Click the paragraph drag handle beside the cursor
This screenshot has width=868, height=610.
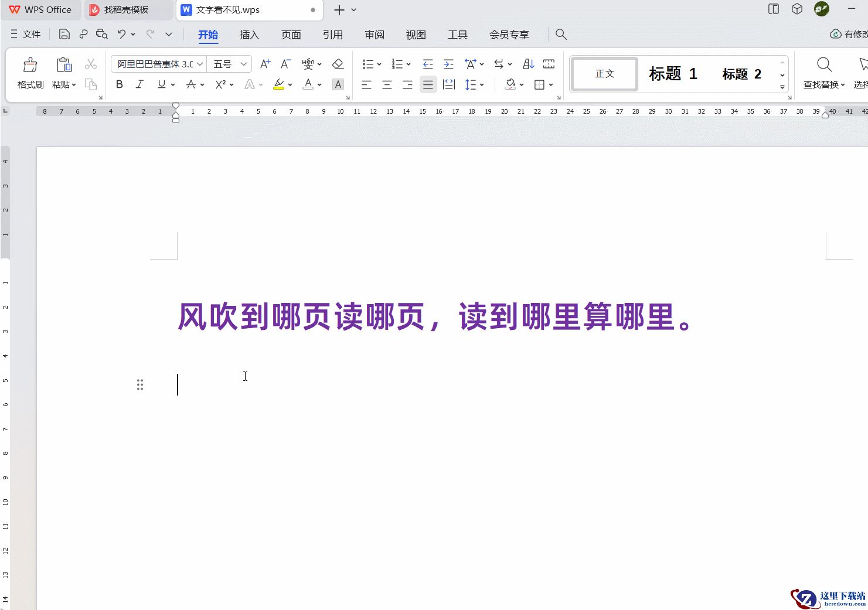[140, 385]
